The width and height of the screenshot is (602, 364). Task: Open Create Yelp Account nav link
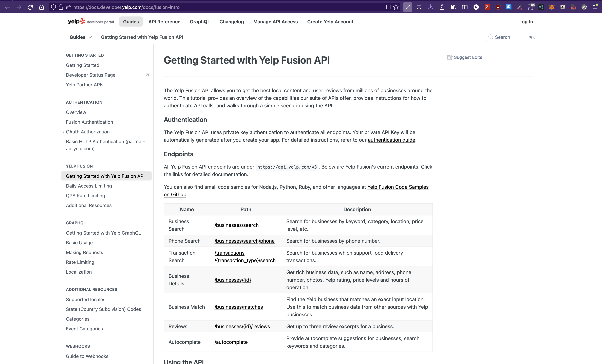tap(330, 22)
